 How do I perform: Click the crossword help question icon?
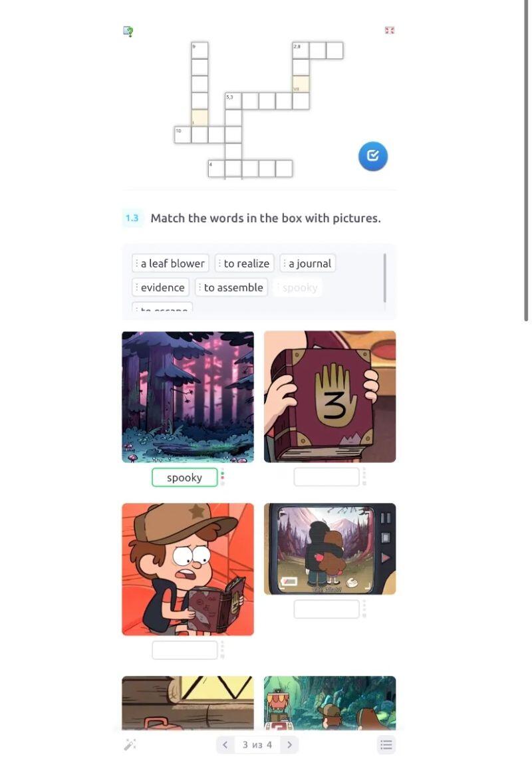pos(128,31)
